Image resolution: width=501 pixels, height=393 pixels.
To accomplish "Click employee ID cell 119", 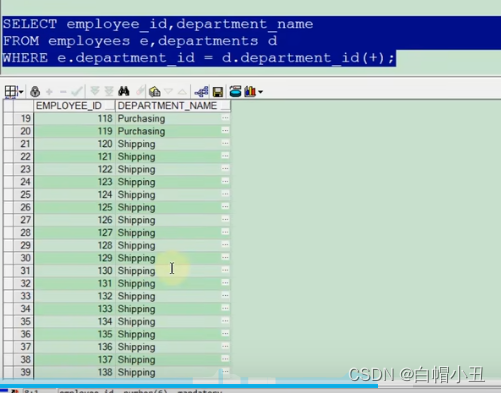I will [x=74, y=131].
